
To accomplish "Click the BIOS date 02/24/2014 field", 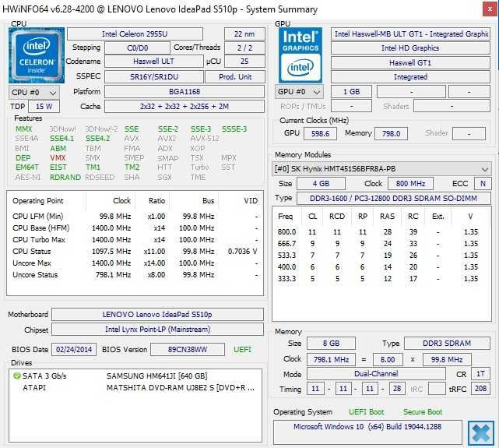I will pos(74,350).
